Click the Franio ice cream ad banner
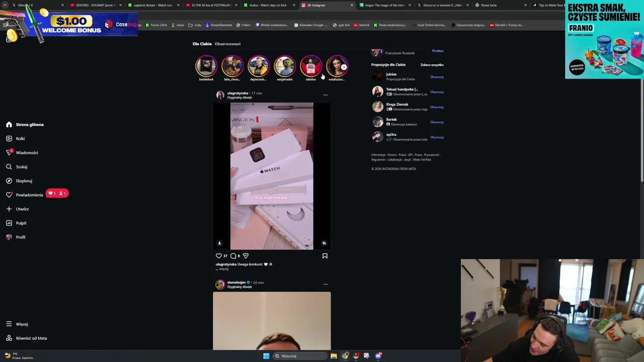This screenshot has height=362, width=644. (x=604, y=40)
